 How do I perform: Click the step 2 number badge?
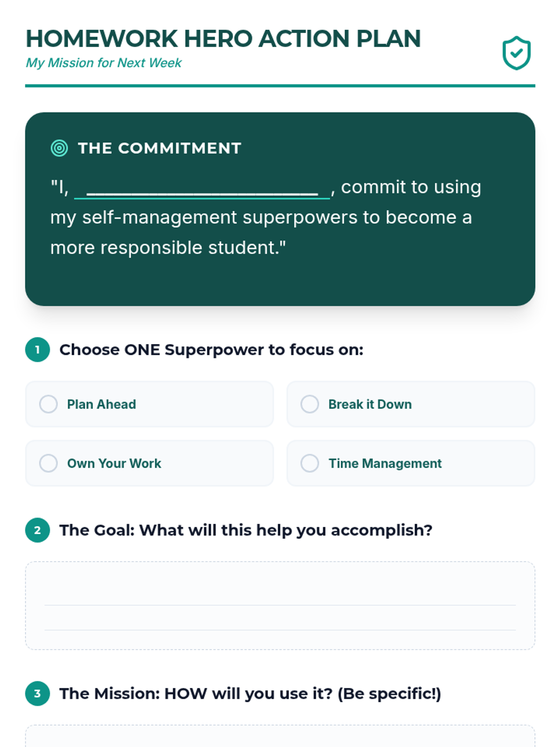tap(38, 530)
